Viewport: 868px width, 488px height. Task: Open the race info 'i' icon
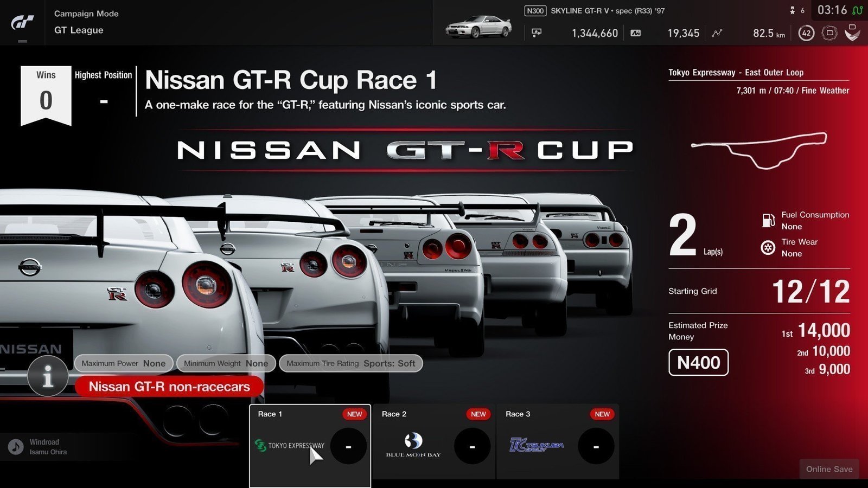[x=48, y=376]
